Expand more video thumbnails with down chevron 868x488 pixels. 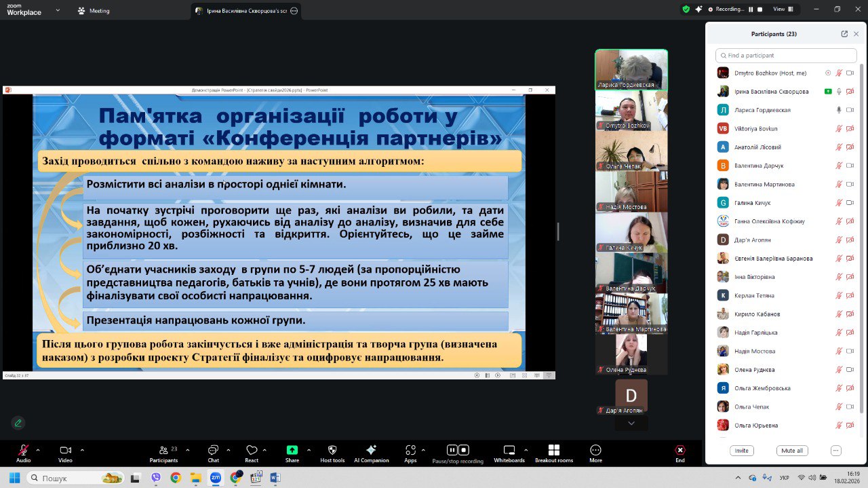tap(631, 424)
